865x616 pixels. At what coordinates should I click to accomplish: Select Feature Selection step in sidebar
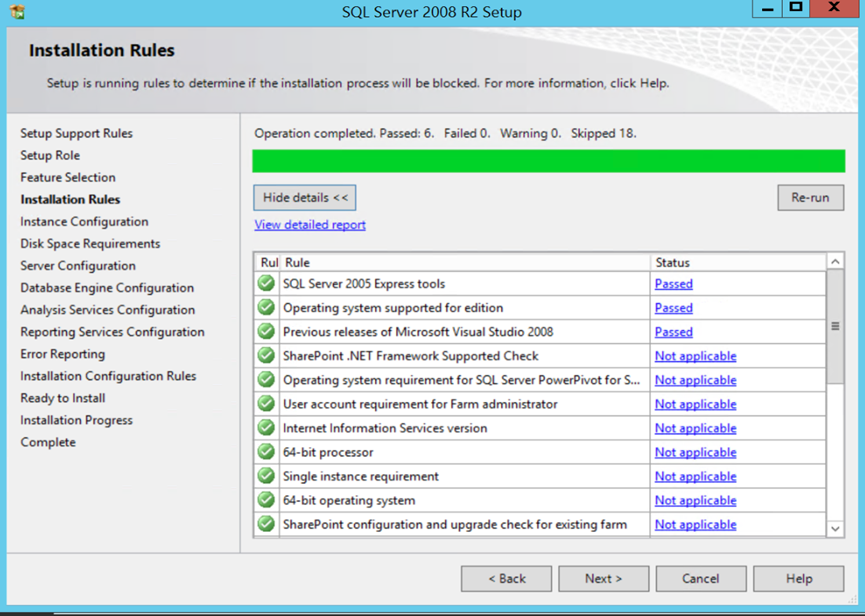(68, 177)
